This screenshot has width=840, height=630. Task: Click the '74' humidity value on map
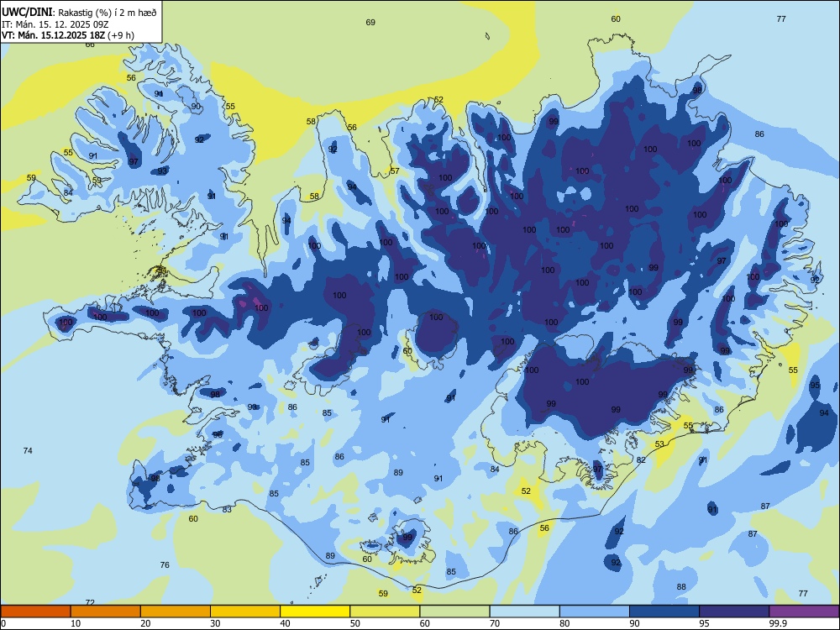click(28, 451)
